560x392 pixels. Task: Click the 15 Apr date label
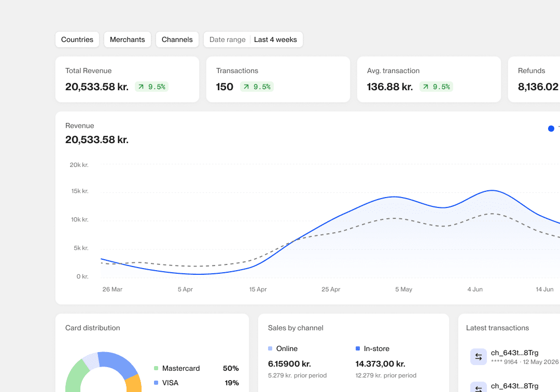[258, 289]
